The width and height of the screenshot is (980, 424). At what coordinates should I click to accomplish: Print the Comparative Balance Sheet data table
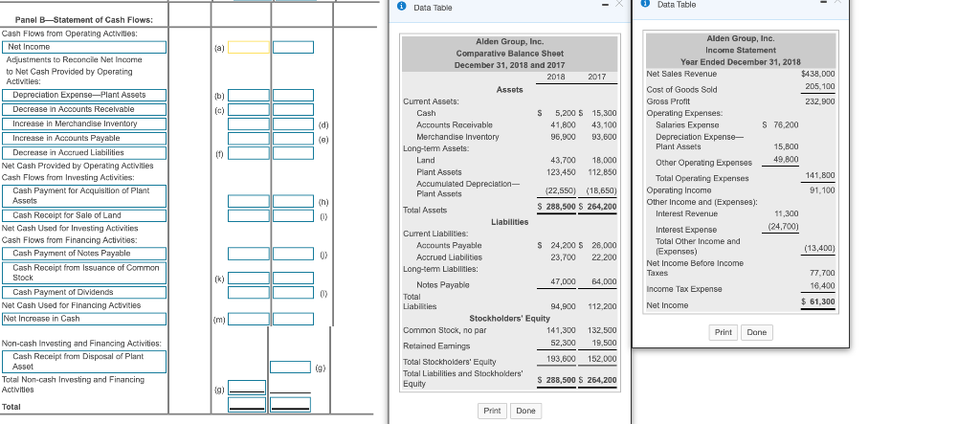click(492, 411)
